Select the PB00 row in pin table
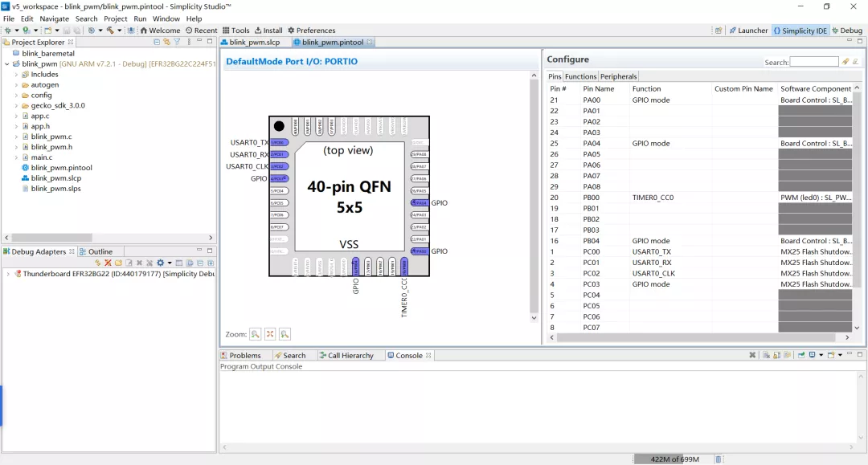Image resolution: width=868 pixels, height=465 pixels. pos(700,198)
